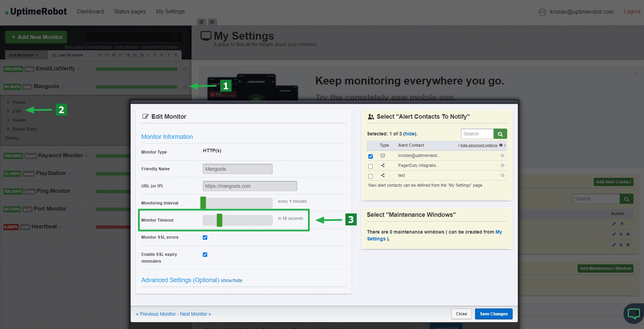Image resolution: width=644 pixels, height=329 pixels.
Task: Open settings gear for PagerDuty Integration contact
Action: click(502, 166)
